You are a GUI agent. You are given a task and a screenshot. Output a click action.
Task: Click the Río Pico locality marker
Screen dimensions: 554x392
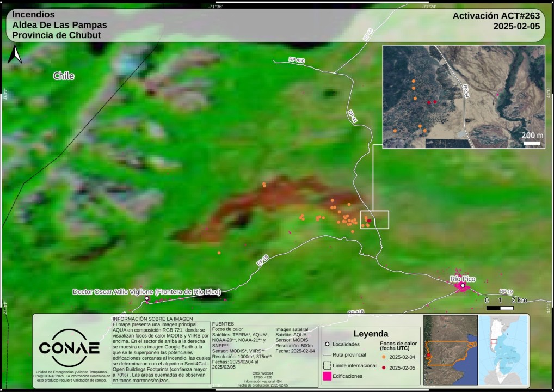pos(463,285)
